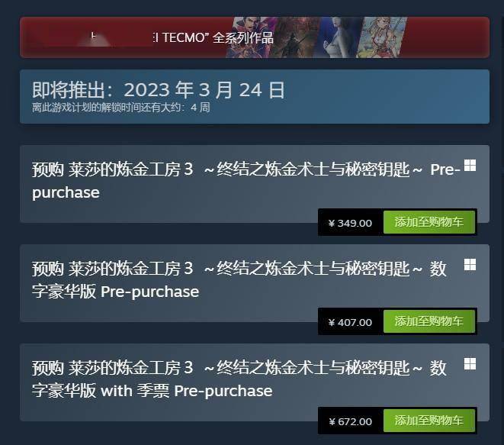The image size is (504, 445).
Task: Click the ¥ 672.00 price label
Action: pos(350,421)
